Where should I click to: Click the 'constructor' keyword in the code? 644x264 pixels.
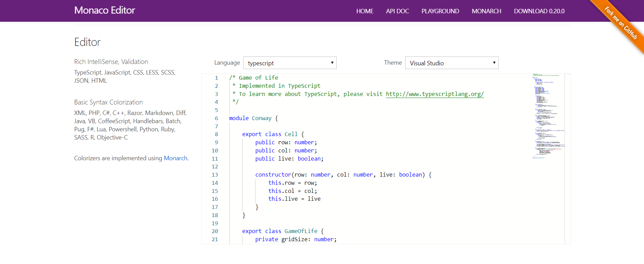(273, 175)
